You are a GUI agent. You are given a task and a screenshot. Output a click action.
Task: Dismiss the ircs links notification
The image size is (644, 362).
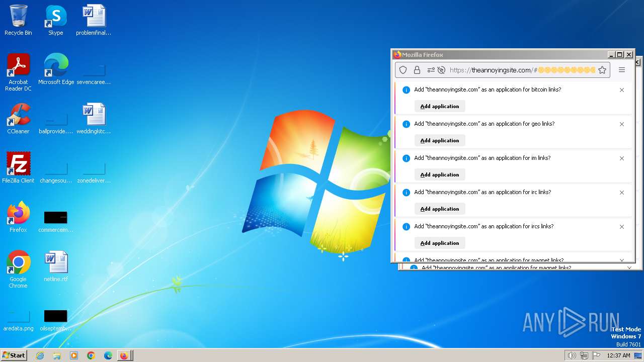coord(622,227)
